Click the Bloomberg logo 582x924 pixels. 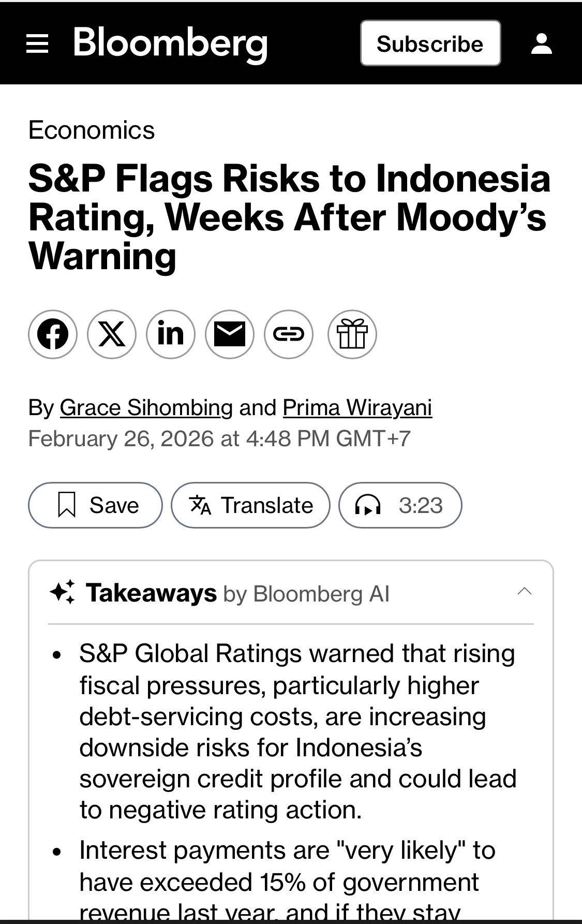tap(170, 43)
